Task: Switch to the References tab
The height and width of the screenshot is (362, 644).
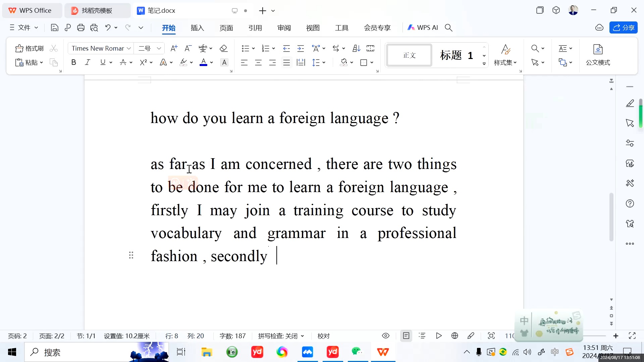Action: (x=255, y=28)
